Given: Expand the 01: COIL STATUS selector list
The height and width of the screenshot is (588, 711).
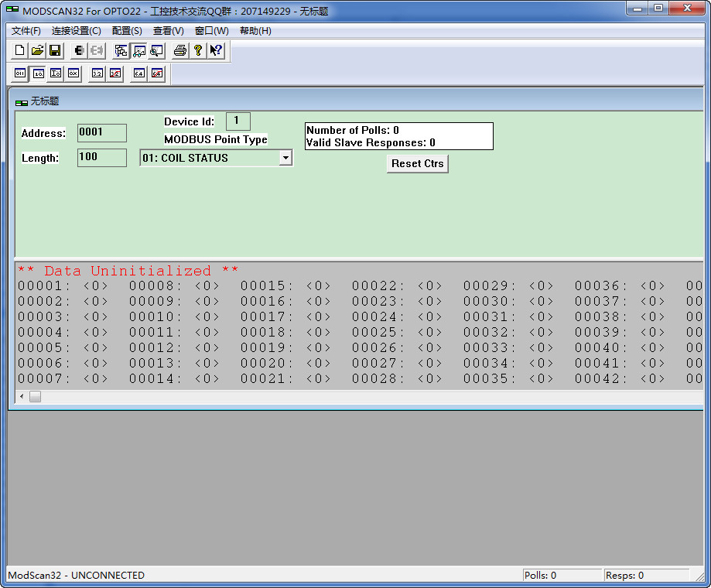Looking at the screenshot, I should pos(286,157).
